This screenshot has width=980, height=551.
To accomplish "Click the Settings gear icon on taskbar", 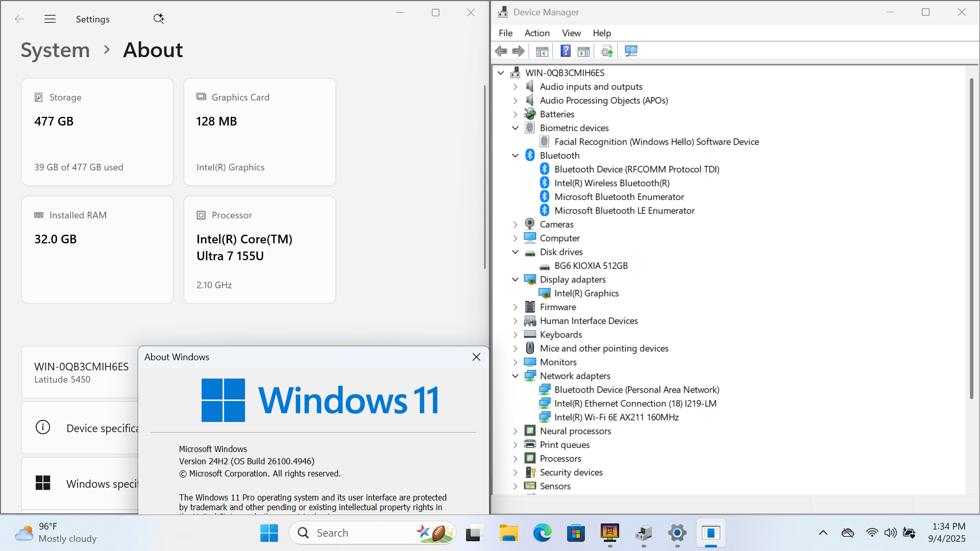I will point(677,533).
